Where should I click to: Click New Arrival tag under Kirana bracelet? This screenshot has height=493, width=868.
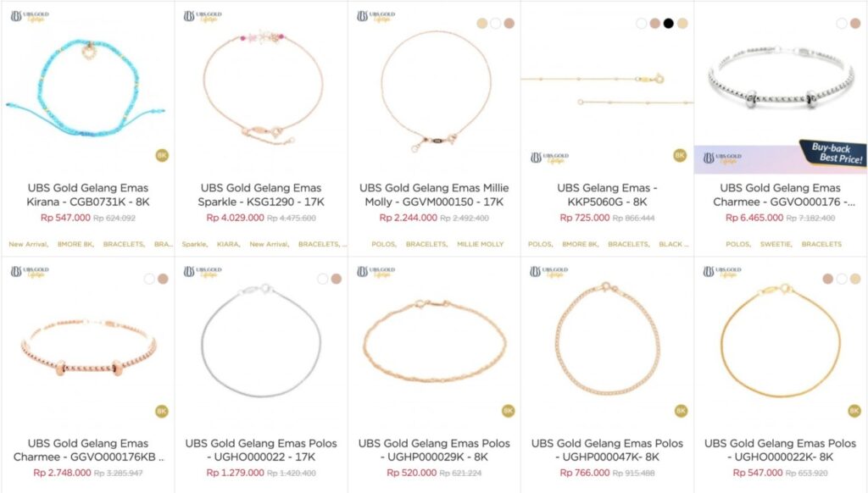pos(28,244)
